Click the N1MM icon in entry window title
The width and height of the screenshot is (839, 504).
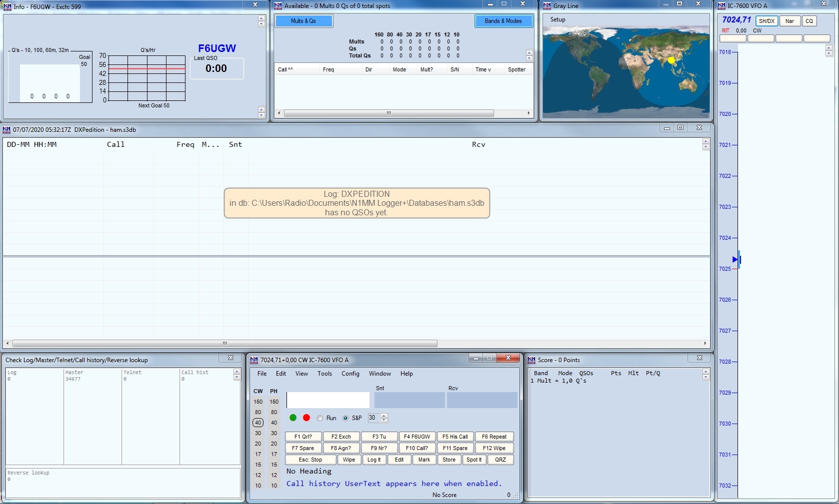click(x=254, y=360)
